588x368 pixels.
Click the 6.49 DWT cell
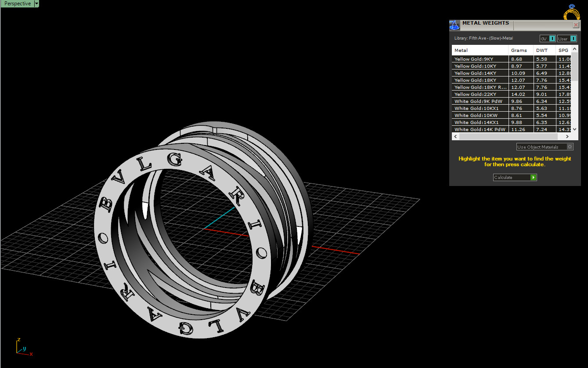(545, 73)
